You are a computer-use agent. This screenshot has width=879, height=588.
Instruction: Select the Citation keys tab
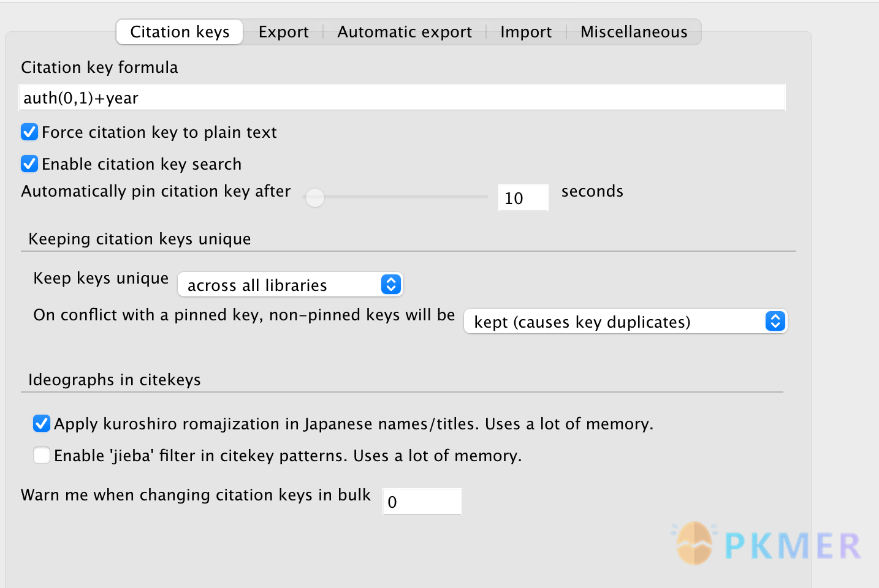point(179,31)
